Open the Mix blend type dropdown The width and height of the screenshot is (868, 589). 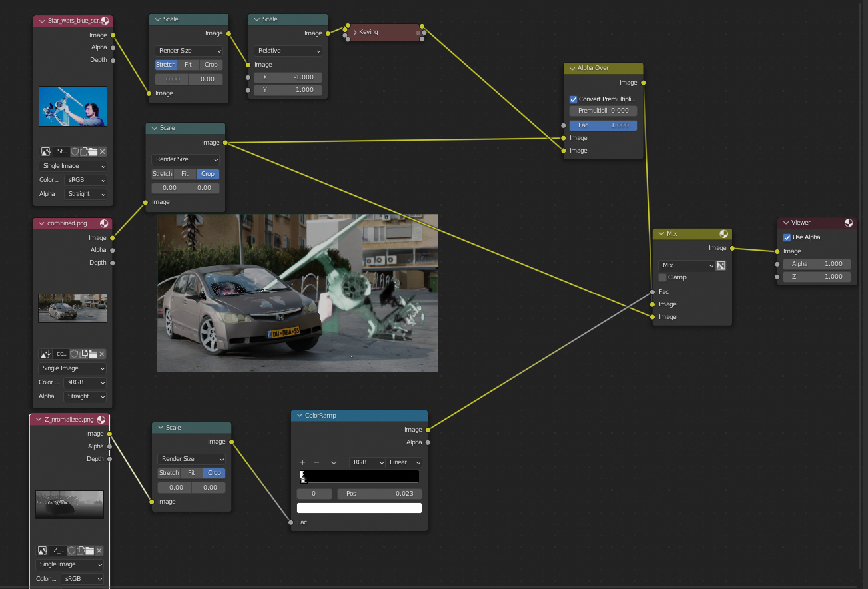coord(686,265)
